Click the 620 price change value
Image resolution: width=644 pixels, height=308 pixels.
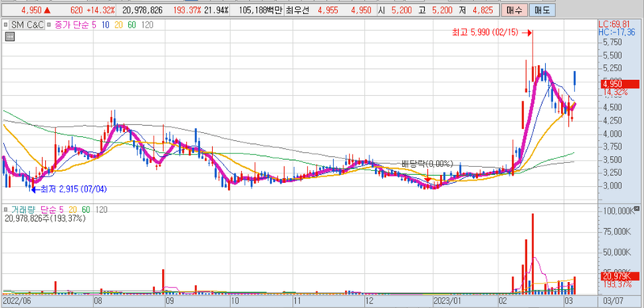tap(76, 10)
